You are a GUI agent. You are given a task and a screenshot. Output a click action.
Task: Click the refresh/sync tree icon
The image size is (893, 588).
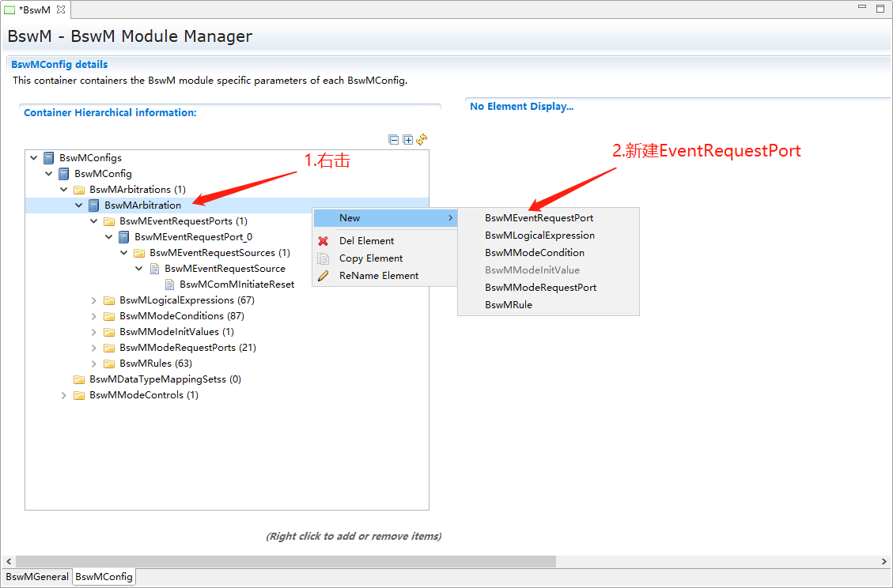422,140
